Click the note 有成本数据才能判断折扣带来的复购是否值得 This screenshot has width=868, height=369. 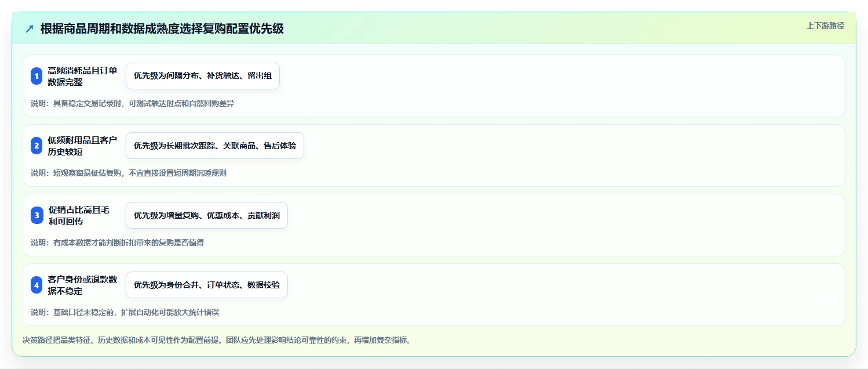[129, 243]
